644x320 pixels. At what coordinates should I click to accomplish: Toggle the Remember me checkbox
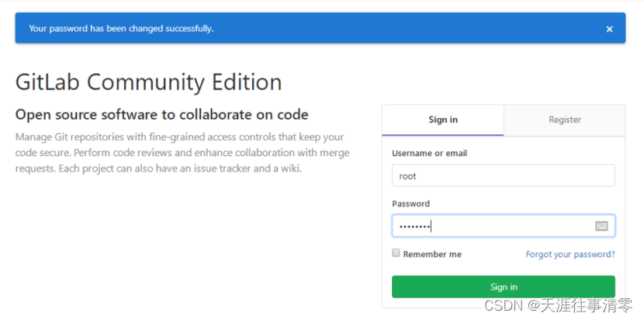tap(396, 253)
